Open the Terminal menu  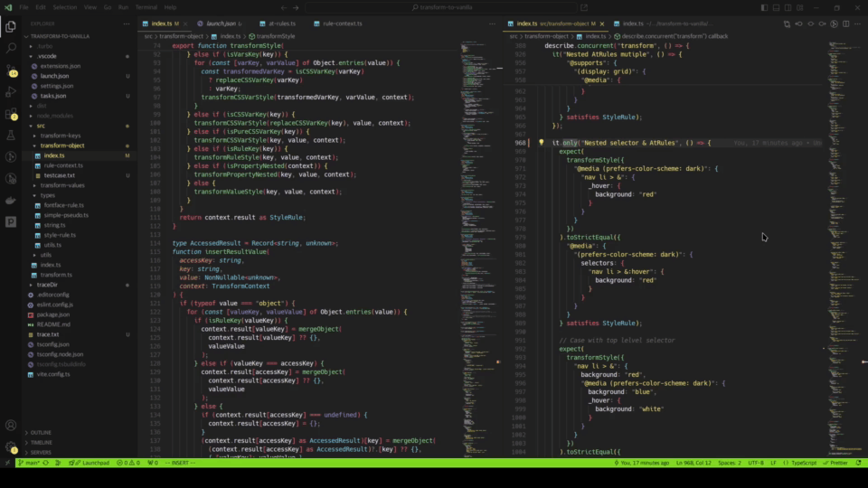click(x=146, y=8)
